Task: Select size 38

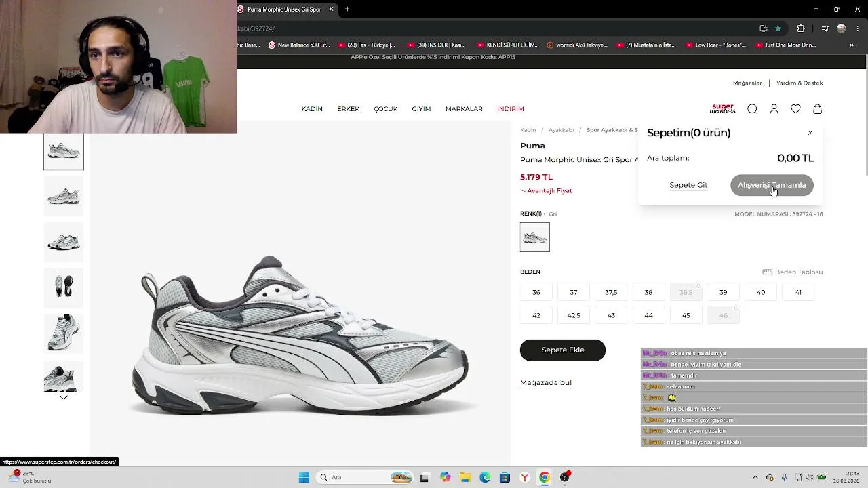Action: click(x=648, y=292)
